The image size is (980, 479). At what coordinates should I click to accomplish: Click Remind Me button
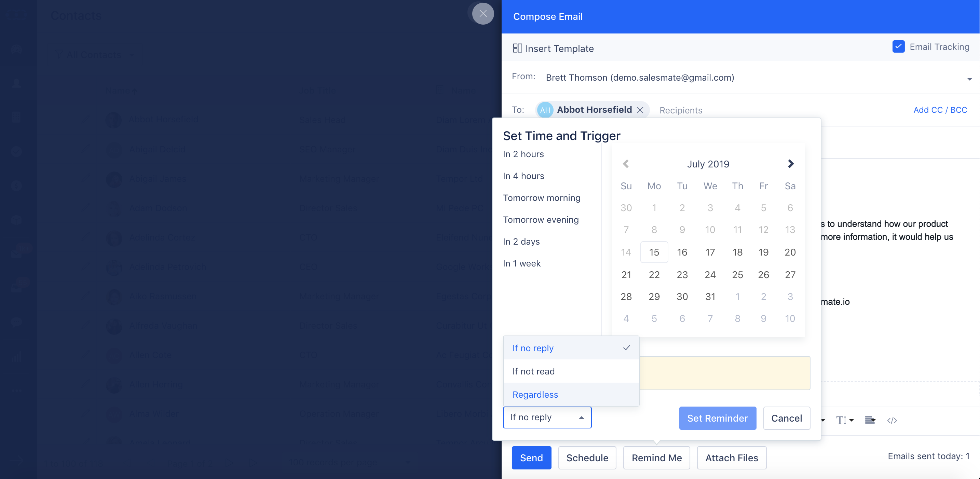(x=657, y=458)
